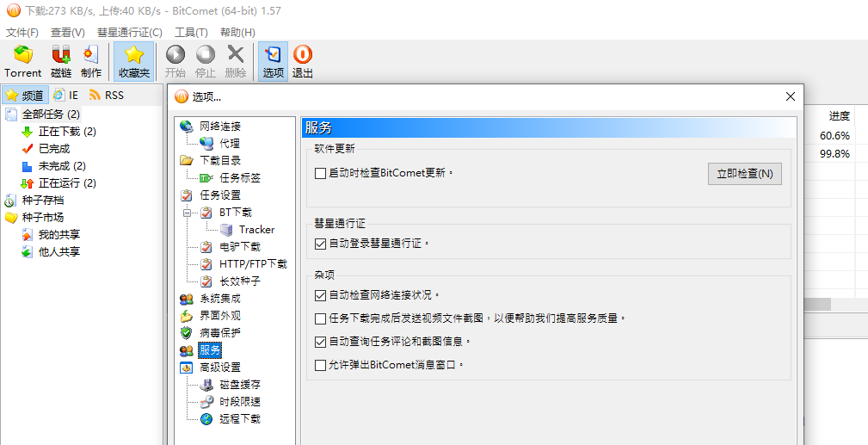The image size is (868, 445).
Task: Open the 工具(T) menu
Action: [x=191, y=33]
